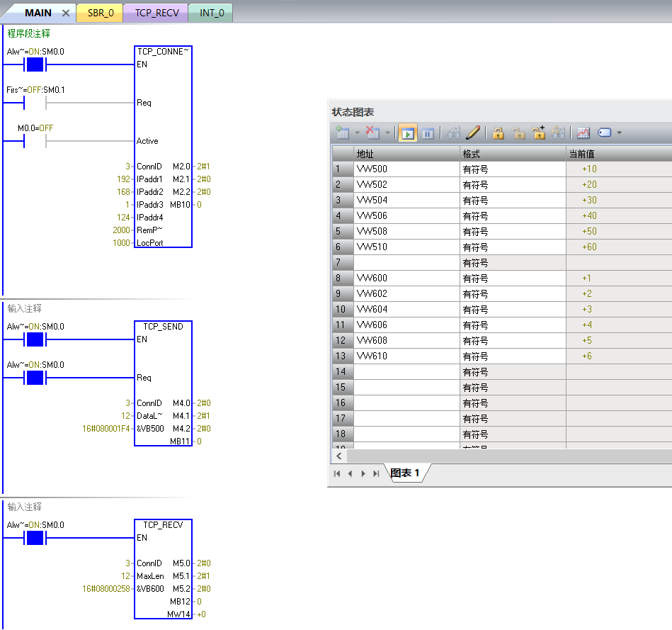Open dropdown arrow beside the tag icon

click(x=620, y=133)
